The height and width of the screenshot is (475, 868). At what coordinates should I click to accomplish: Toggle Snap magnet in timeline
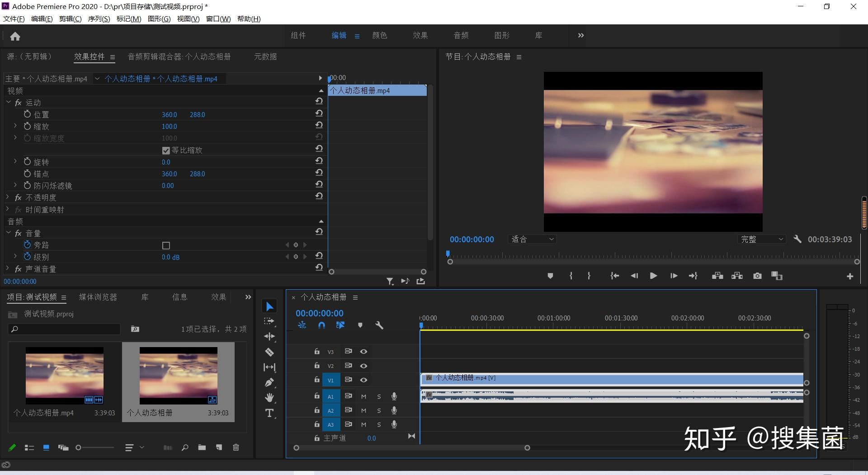[x=321, y=325]
